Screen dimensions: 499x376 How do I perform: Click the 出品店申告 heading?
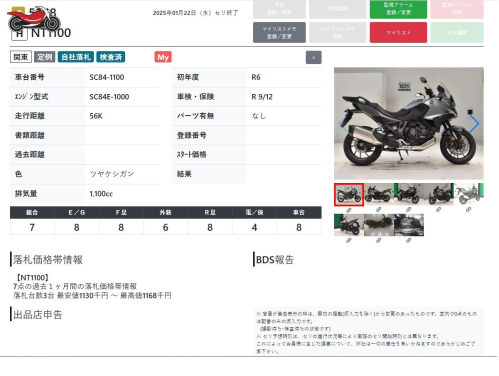click(x=37, y=314)
